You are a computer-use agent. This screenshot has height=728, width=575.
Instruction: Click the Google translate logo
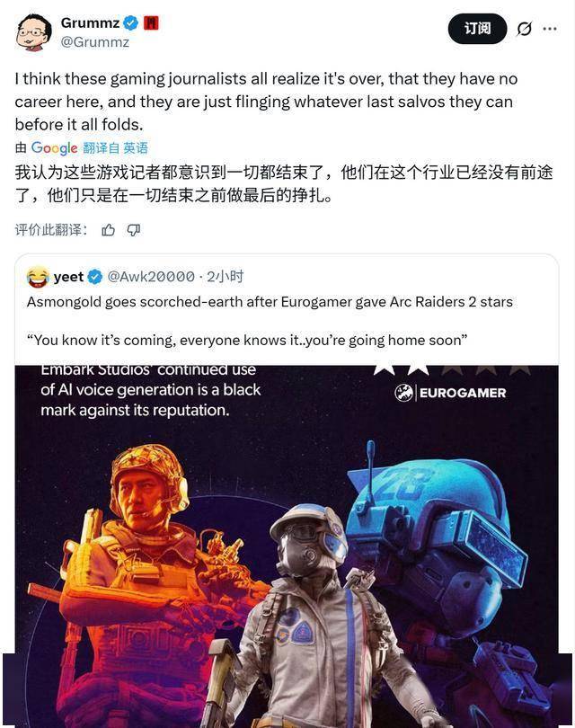click(54, 148)
